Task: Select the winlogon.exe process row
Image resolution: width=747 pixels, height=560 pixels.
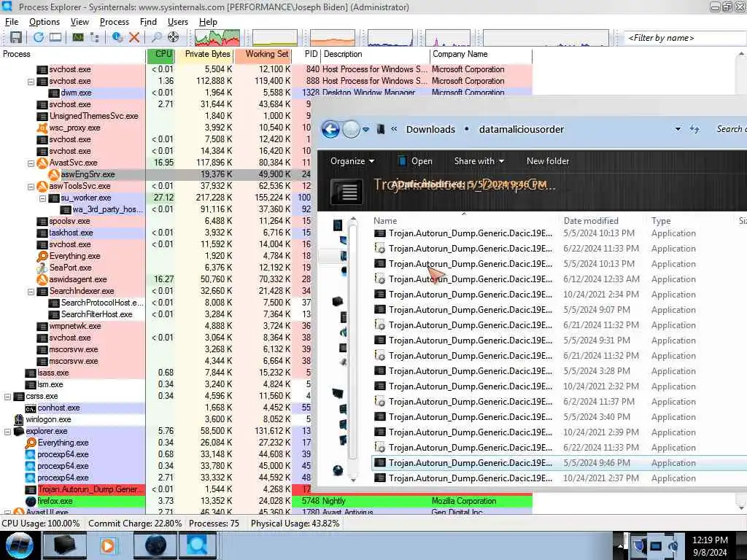Action: coord(156,419)
